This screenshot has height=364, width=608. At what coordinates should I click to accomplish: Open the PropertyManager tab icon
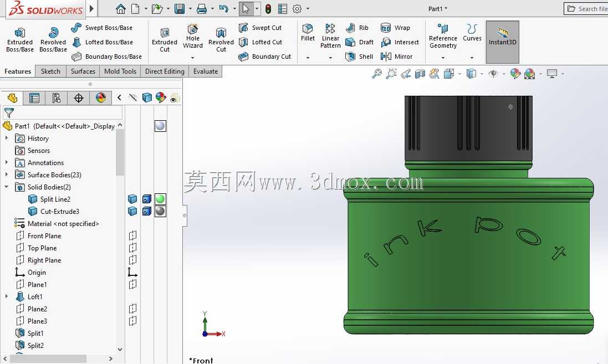coord(34,98)
